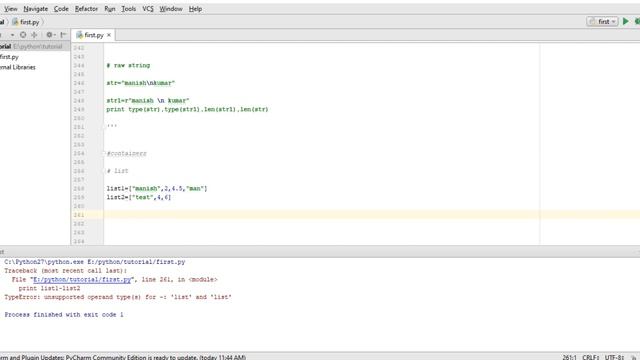
Task: Change line separator CRLF in status bar
Action: click(591, 357)
